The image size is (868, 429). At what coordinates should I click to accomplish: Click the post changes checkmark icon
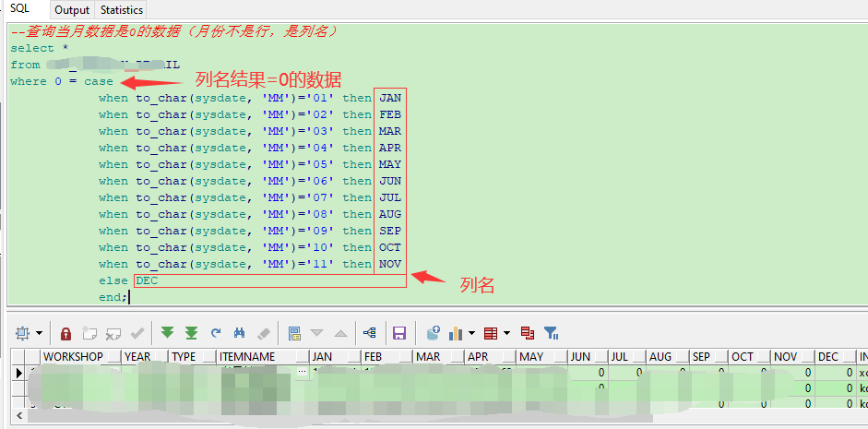coord(137,333)
